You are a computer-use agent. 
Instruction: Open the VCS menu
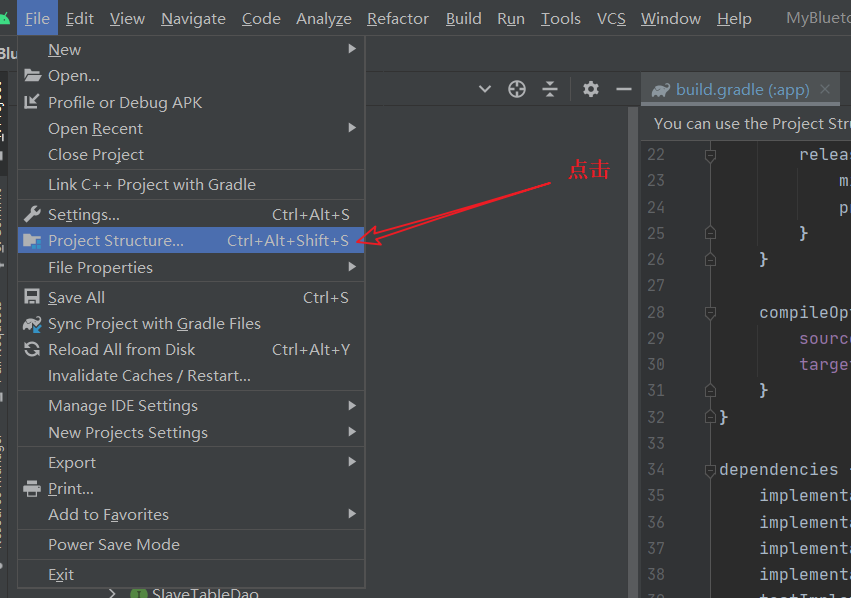coord(611,18)
